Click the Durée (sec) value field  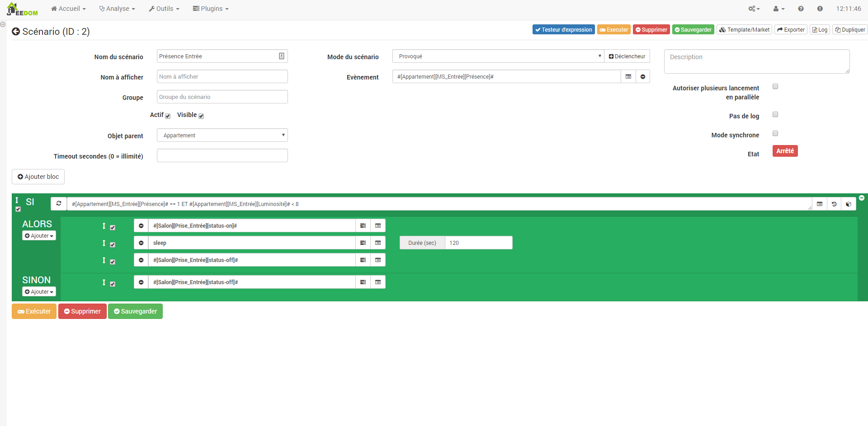tap(478, 243)
